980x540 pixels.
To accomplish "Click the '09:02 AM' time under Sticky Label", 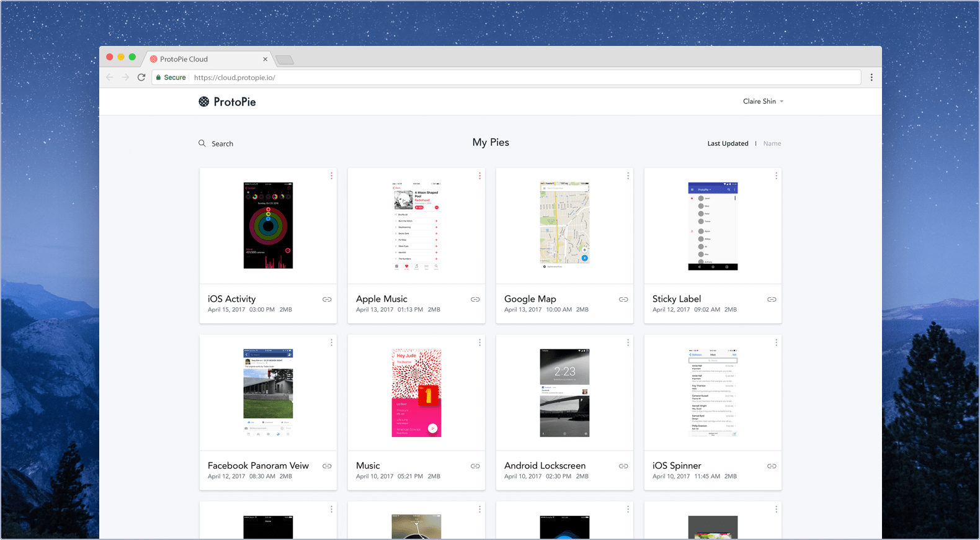I will [x=707, y=310].
